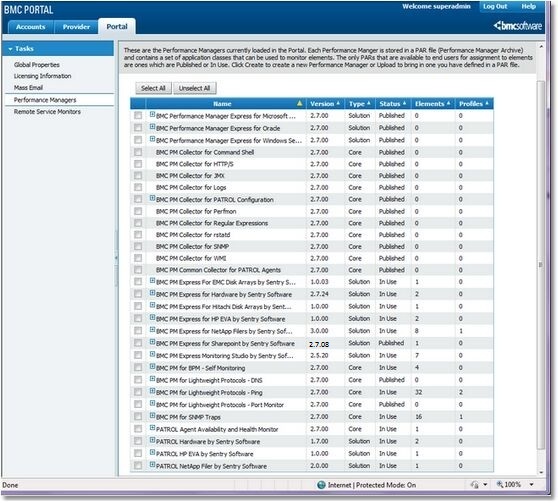Click the bmcsoftware logo
This screenshot has width=558, height=503.
click(518, 26)
